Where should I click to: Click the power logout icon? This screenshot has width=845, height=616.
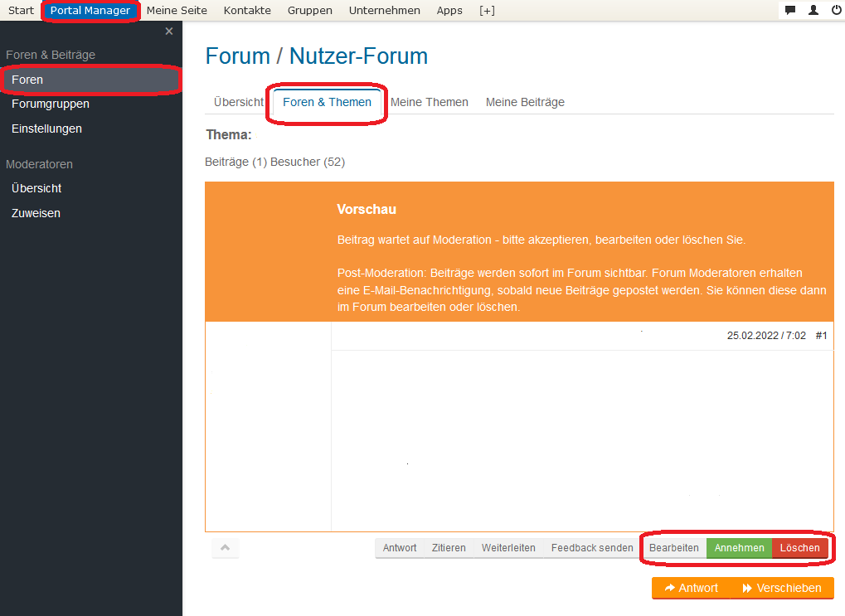pyautogui.click(x=836, y=11)
